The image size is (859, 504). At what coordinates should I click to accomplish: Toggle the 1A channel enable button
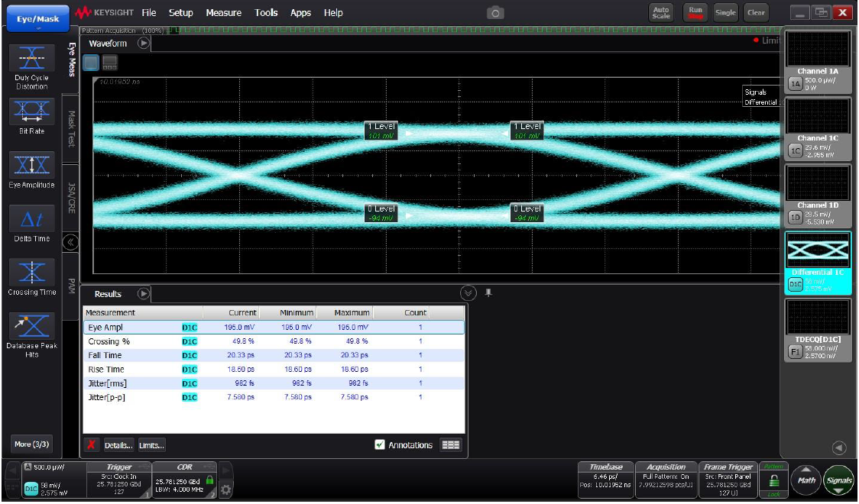coord(795,84)
